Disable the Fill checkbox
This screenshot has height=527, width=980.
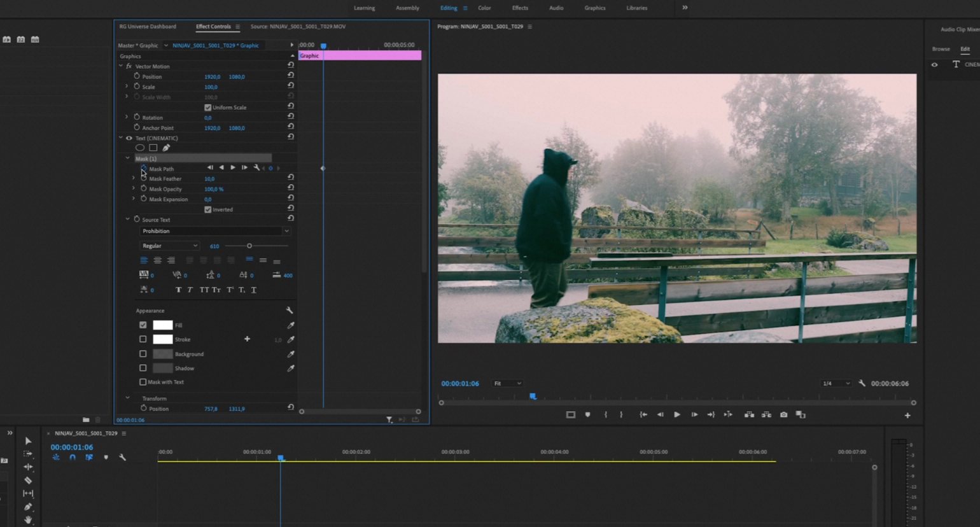(143, 325)
